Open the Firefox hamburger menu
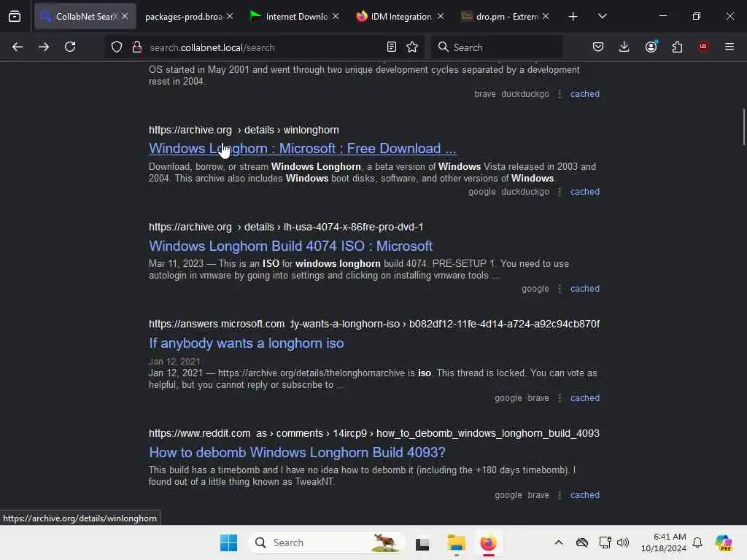This screenshot has height=560, width=747. pos(729,47)
